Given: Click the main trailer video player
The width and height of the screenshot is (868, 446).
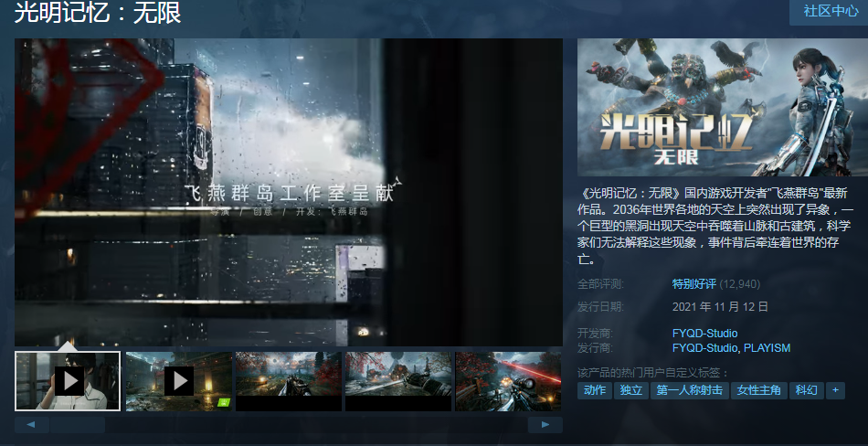Looking at the screenshot, I should pyautogui.click(x=289, y=192).
